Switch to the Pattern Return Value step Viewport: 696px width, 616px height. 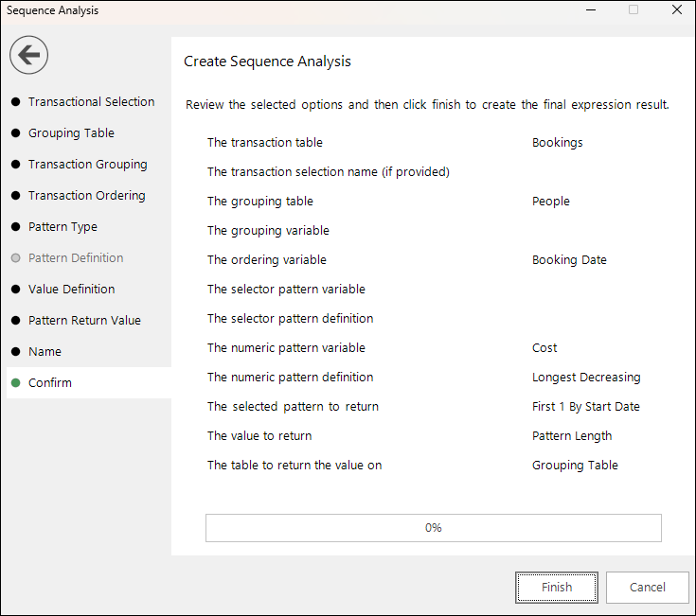[x=84, y=320]
